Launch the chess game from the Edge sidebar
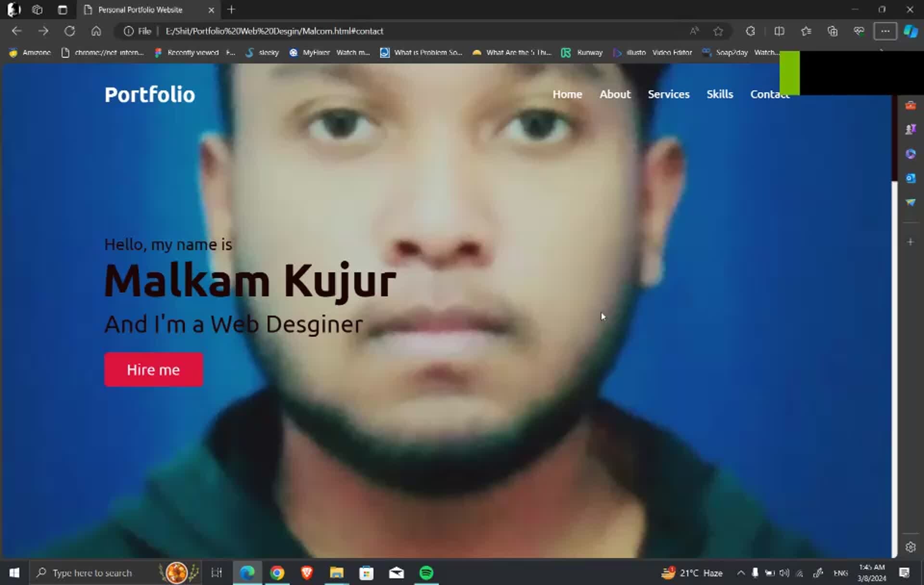Screen dimensions: 924x585 [x=911, y=129]
